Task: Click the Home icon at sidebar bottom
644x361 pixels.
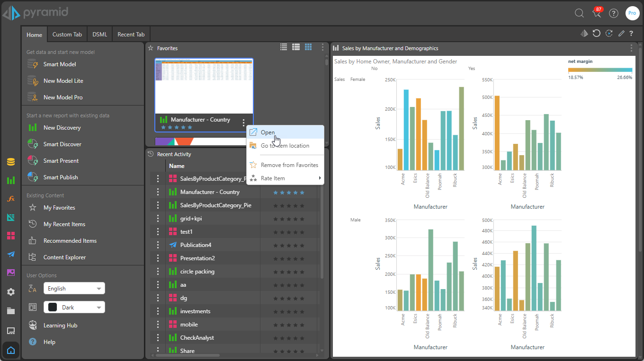Action: click(11, 351)
